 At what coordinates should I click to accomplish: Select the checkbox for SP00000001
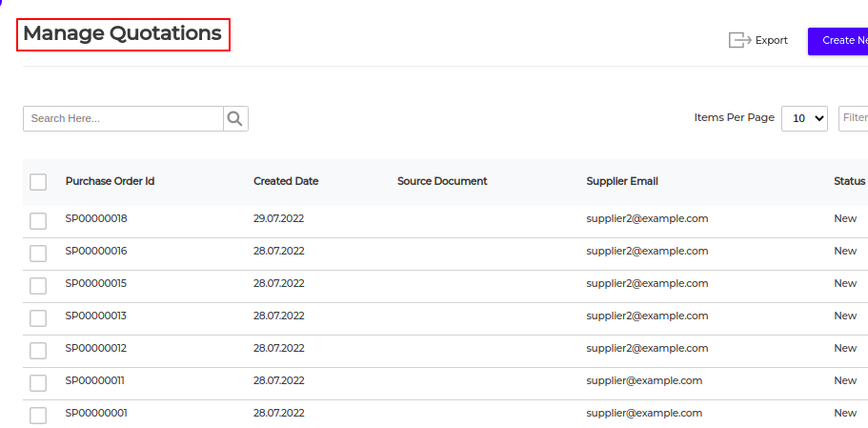[x=38, y=415]
